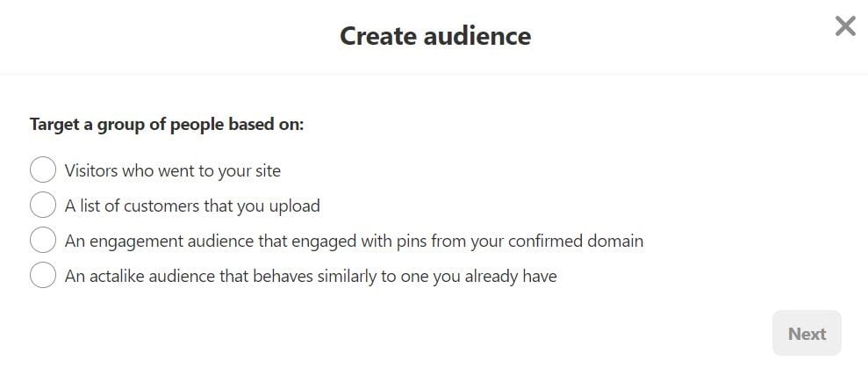Pick the actalike audience radio button

click(x=43, y=276)
